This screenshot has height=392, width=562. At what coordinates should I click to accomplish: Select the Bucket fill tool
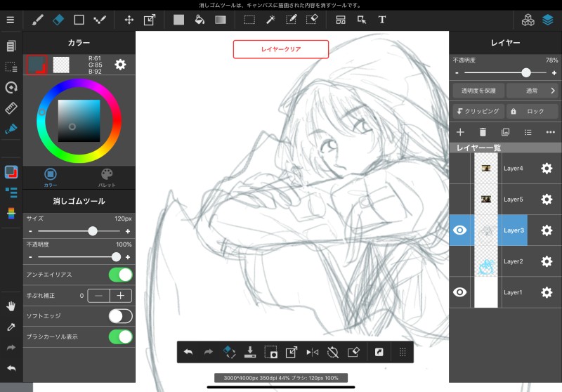pos(200,20)
